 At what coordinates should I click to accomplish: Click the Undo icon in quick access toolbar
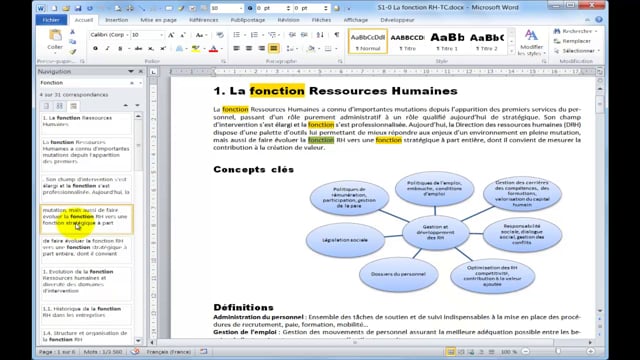pyautogui.click(x=90, y=8)
